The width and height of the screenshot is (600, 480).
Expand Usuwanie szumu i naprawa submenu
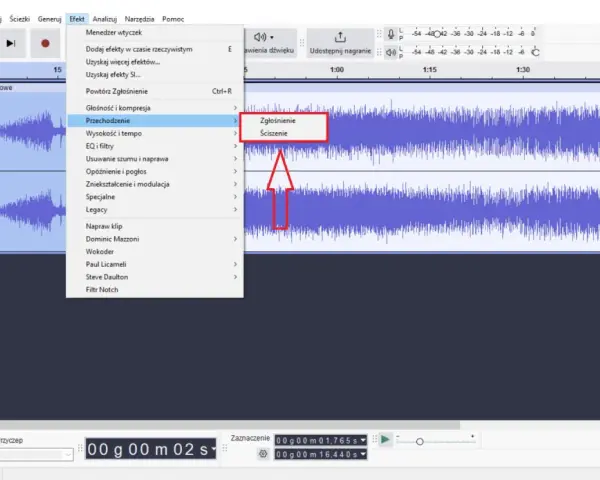pyautogui.click(x=155, y=158)
